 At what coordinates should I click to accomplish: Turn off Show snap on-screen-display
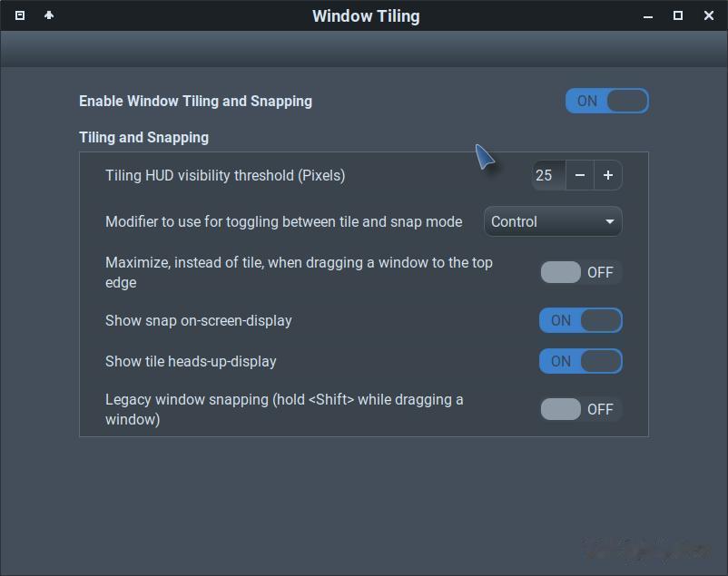(x=581, y=320)
